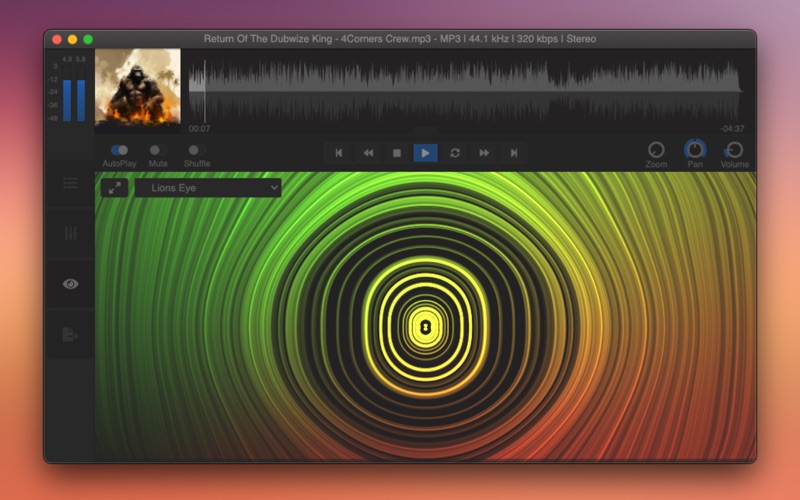800x500 pixels.
Task: Stop playback
Action: click(396, 153)
